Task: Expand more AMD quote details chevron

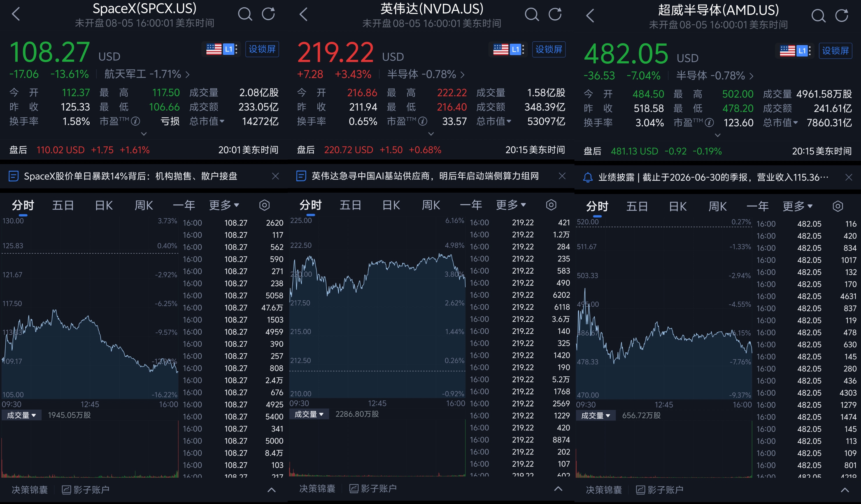Action: click(718, 135)
